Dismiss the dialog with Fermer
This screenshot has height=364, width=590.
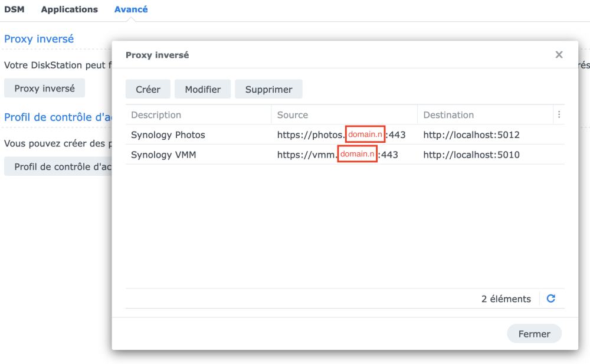point(534,334)
